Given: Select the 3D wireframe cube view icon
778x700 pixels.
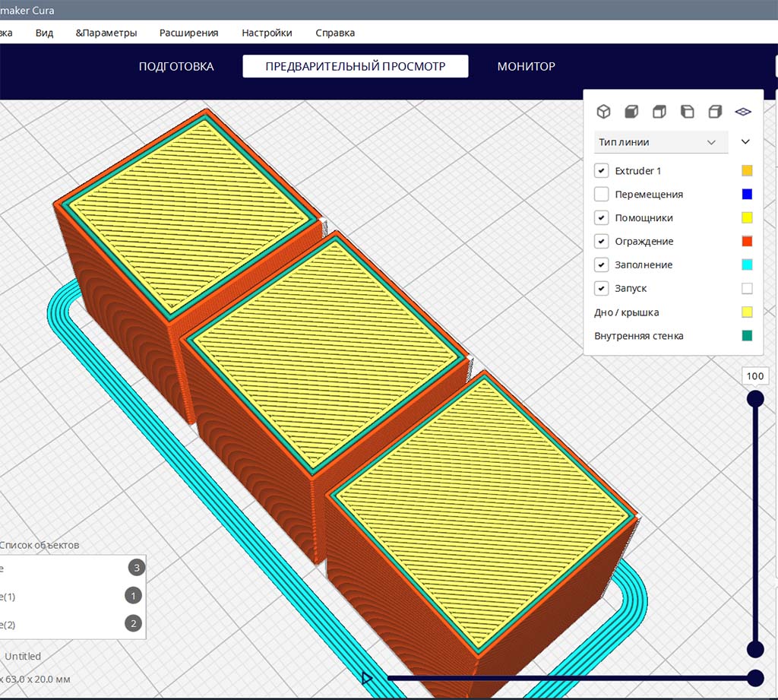Looking at the screenshot, I should (603, 112).
